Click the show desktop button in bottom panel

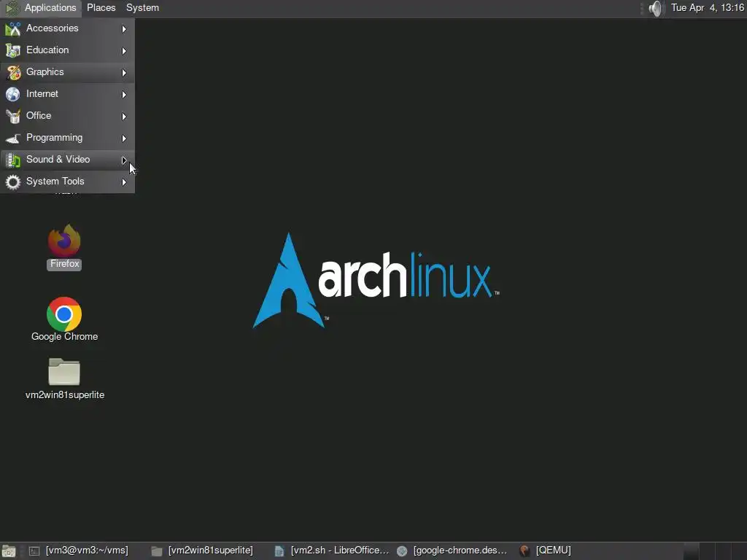click(9, 551)
